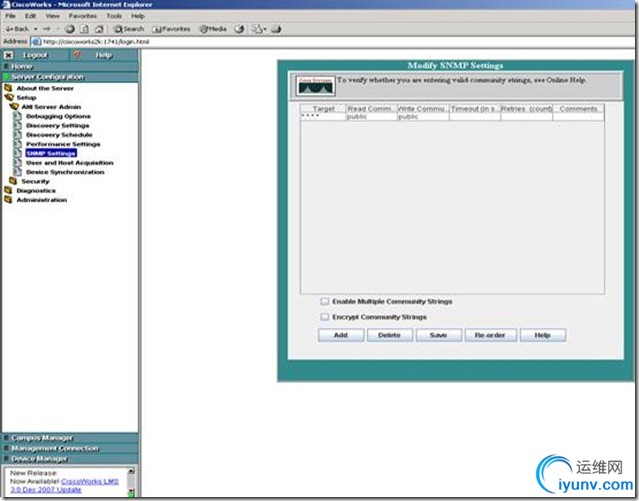The image size is (639, 501).
Task: Toggle Encrypt Community Strings checkbox
Action: tap(324, 317)
